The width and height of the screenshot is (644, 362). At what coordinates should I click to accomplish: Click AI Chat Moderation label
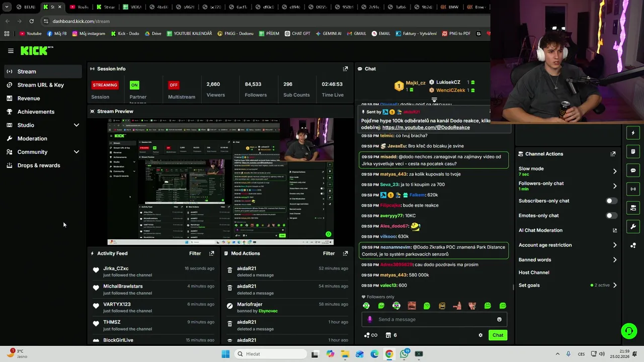(x=540, y=230)
